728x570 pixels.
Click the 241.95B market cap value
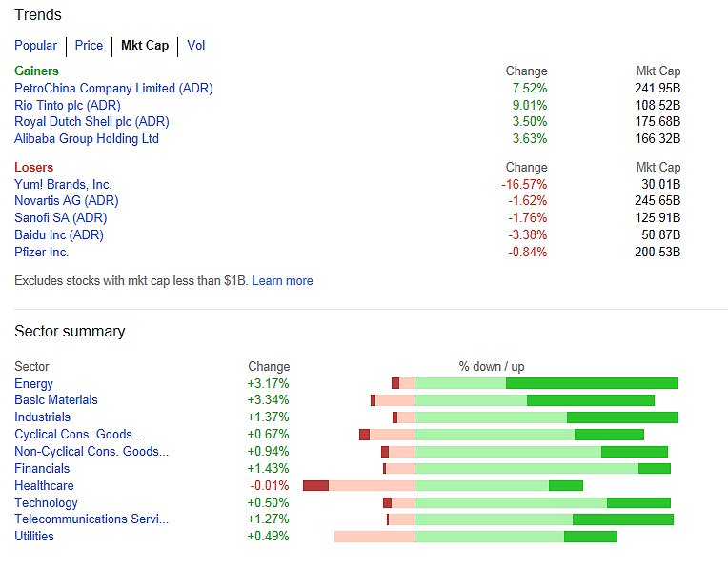click(657, 89)
